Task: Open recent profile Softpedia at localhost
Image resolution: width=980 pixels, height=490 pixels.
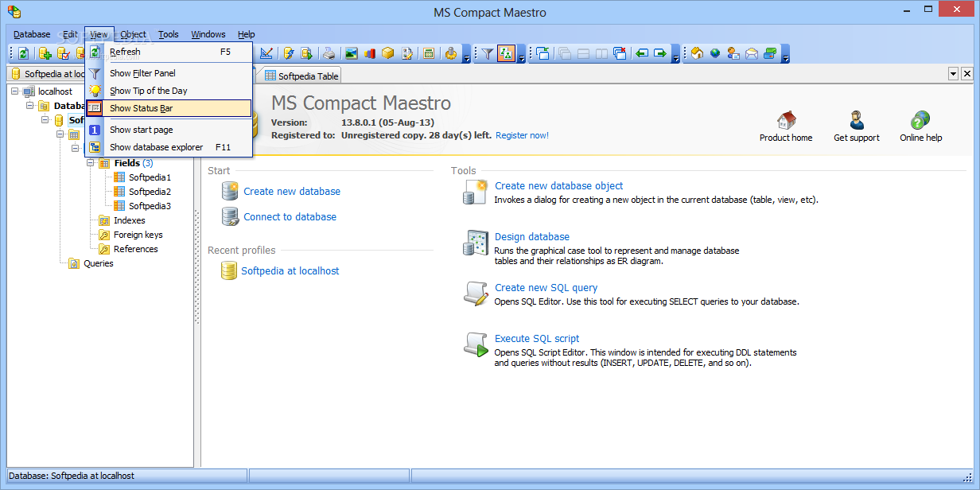Action: (290, 271)
